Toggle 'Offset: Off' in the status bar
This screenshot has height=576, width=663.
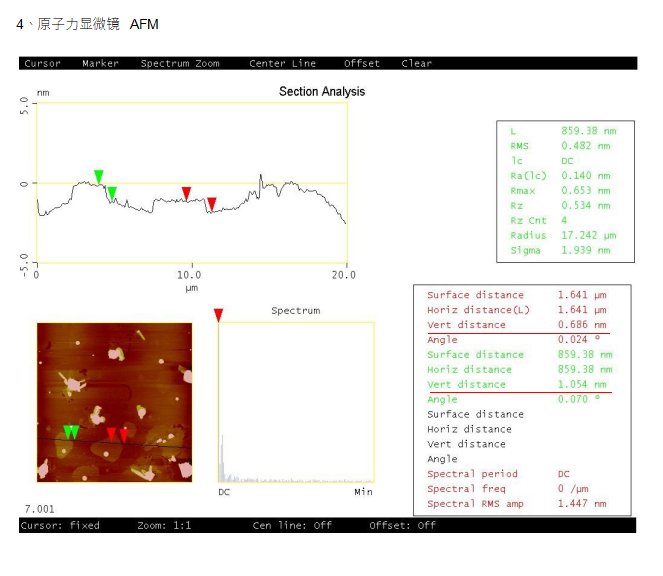click(402, 525)
